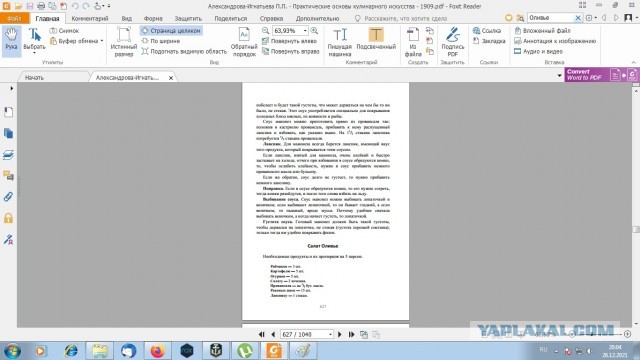The image size is (640, 360).
Task: Switch to the Вид ribbon tab
Action: coord(127,18)
